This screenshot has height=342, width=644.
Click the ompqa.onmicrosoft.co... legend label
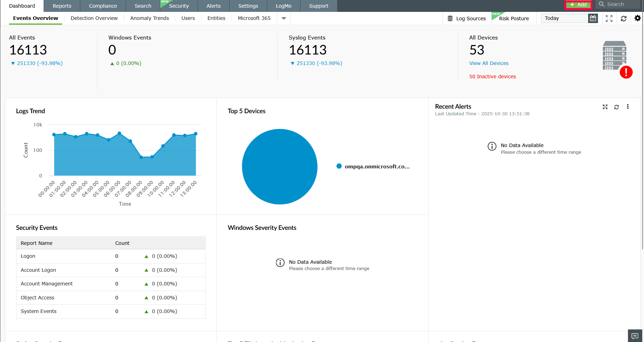tap(377, 167)
